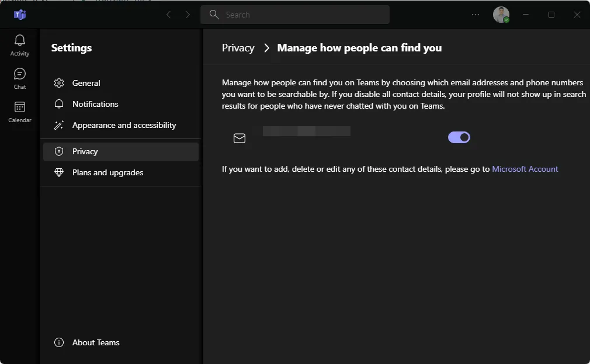Click the email envelope icon
The width and height of the screenshot is (590, 364).
click(x=240, y=138)
